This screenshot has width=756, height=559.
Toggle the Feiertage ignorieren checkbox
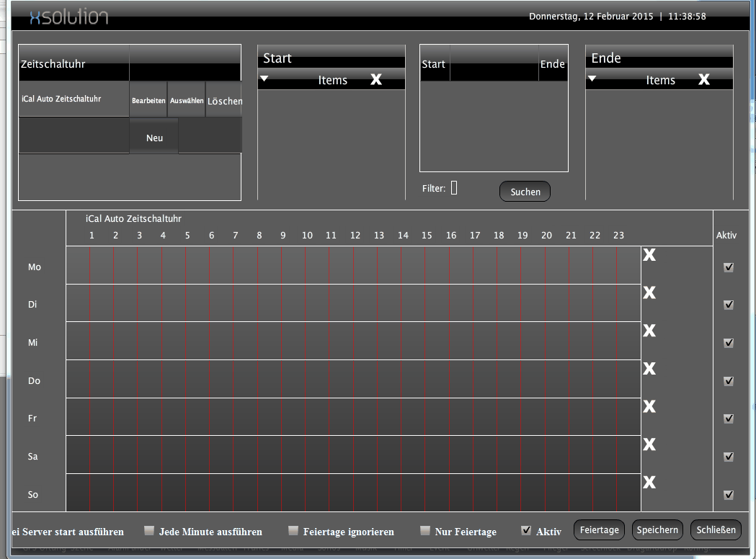coord(293,531)
